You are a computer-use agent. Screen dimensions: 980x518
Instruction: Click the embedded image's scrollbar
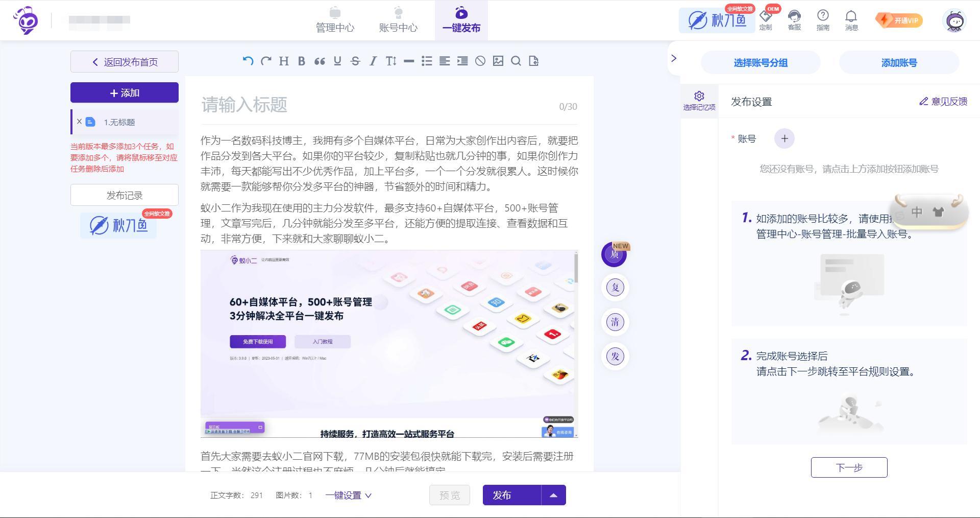tap(576, 344)
